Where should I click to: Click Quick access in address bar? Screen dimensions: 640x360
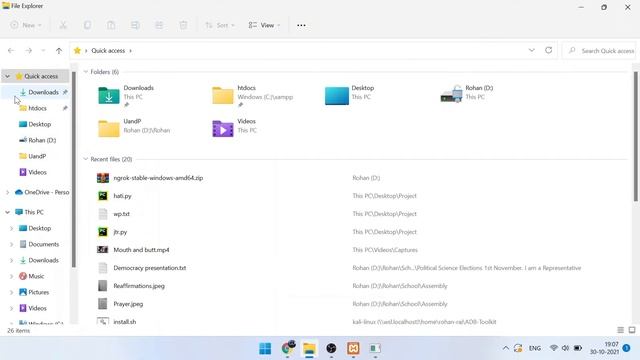click(108, 51)
